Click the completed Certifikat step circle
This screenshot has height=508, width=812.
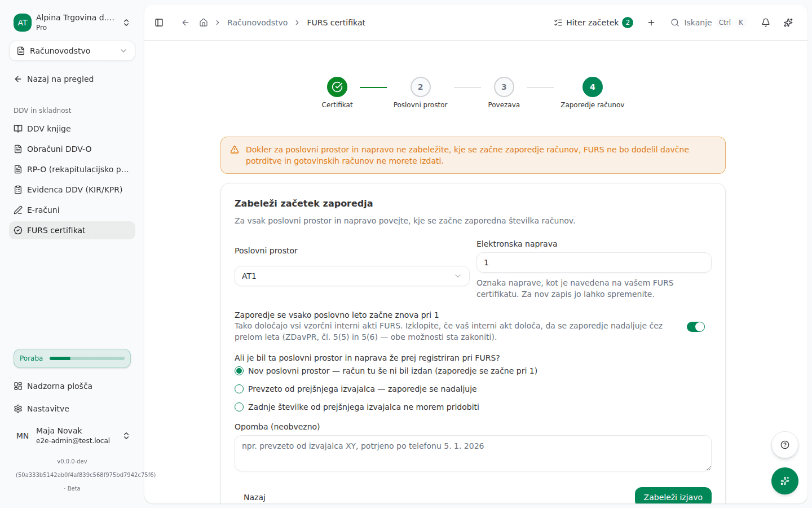[337, 87]
